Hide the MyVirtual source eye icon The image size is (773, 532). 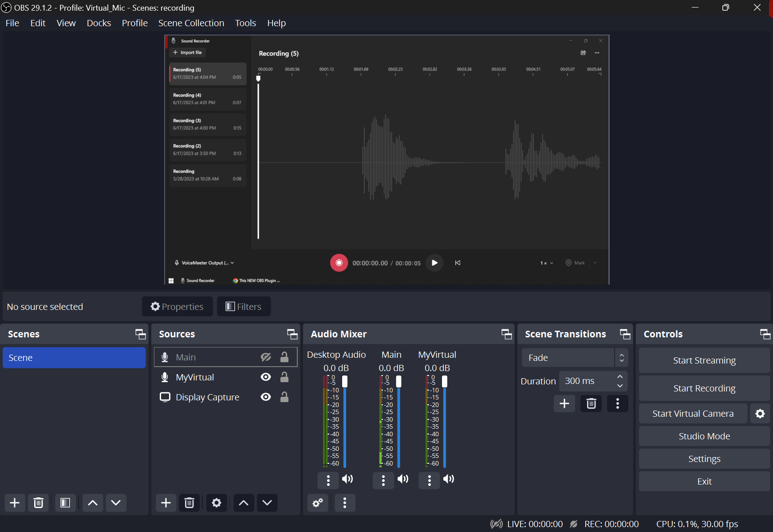point(266,377)
